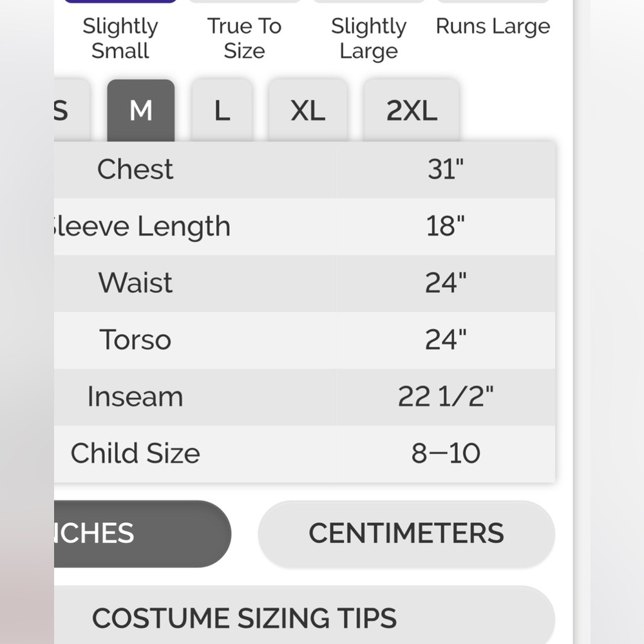Switch to the XL size tab
The height and width of the screenshot is (644, 644).
coord(308,111)
